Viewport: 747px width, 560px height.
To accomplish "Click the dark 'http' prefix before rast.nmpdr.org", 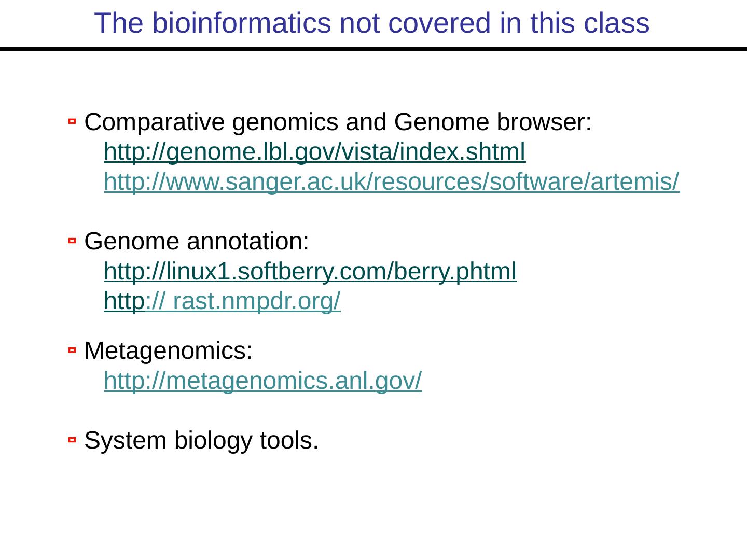I will pyautogui.click(x=123, y=301).
